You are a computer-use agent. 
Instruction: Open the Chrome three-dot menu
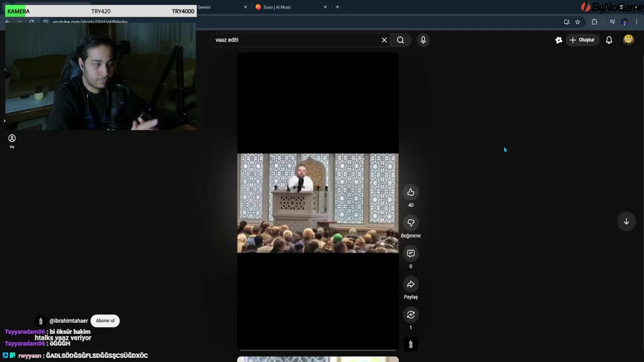coord(637,22)
